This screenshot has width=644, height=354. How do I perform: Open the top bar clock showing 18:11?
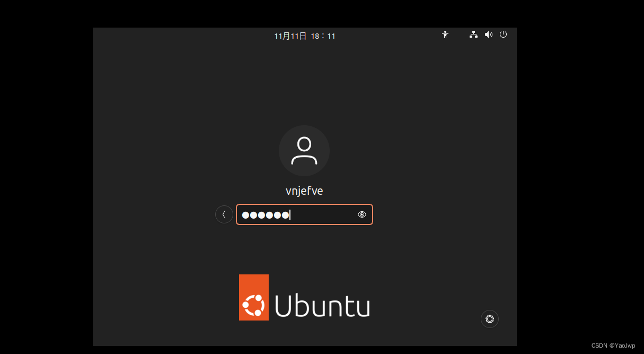305,36
